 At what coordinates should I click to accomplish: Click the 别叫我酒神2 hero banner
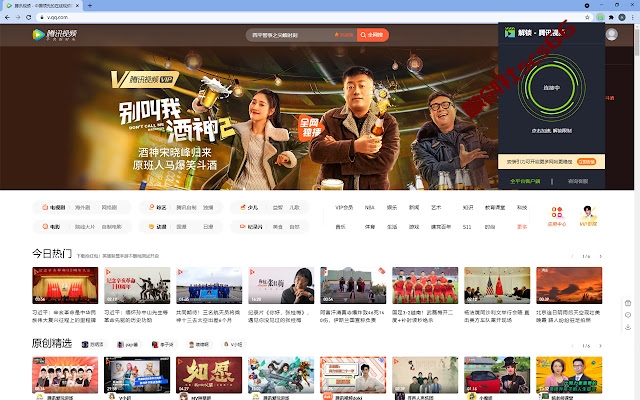(249, 118)
